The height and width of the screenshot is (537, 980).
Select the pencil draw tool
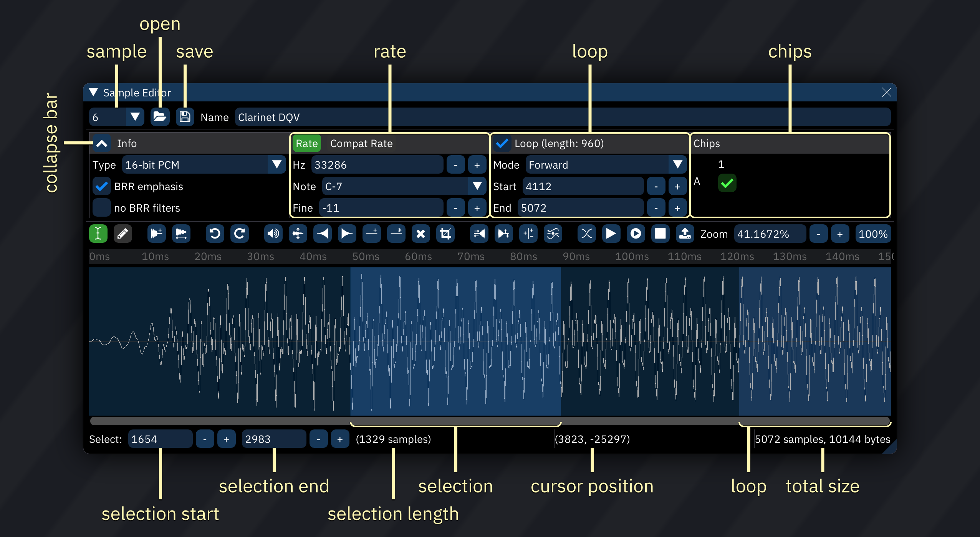tap(123, 234)
